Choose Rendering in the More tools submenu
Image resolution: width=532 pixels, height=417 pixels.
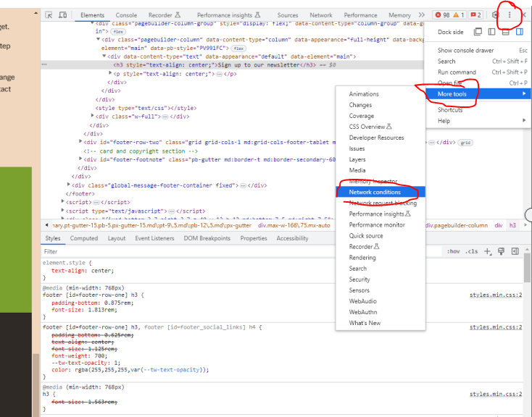point(362,258)
